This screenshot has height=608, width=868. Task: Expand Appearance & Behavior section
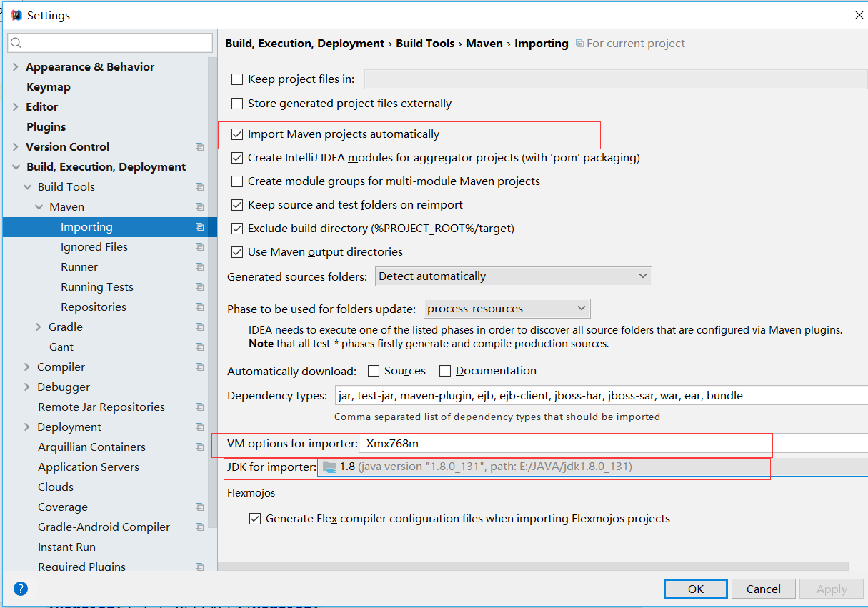click(x=16, y=66)
